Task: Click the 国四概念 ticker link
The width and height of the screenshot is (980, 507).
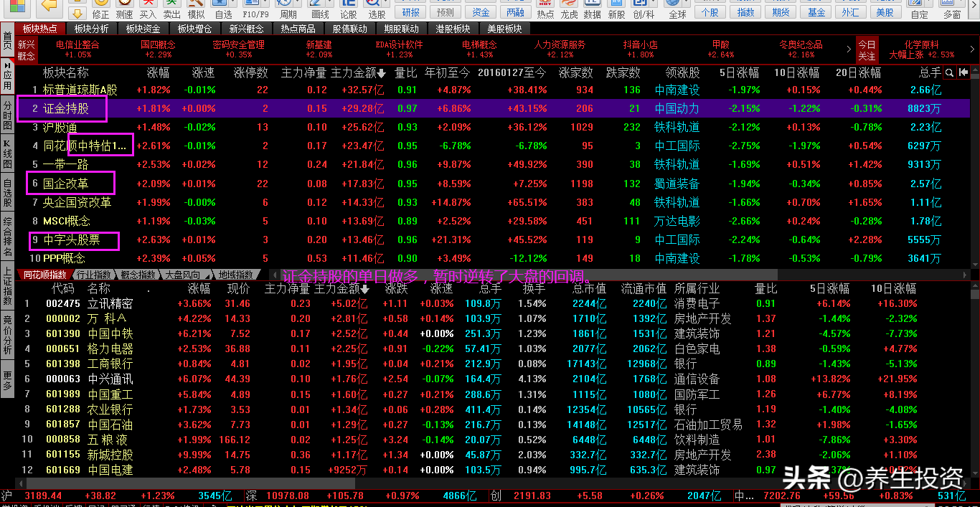Action: tap(158, 44)
